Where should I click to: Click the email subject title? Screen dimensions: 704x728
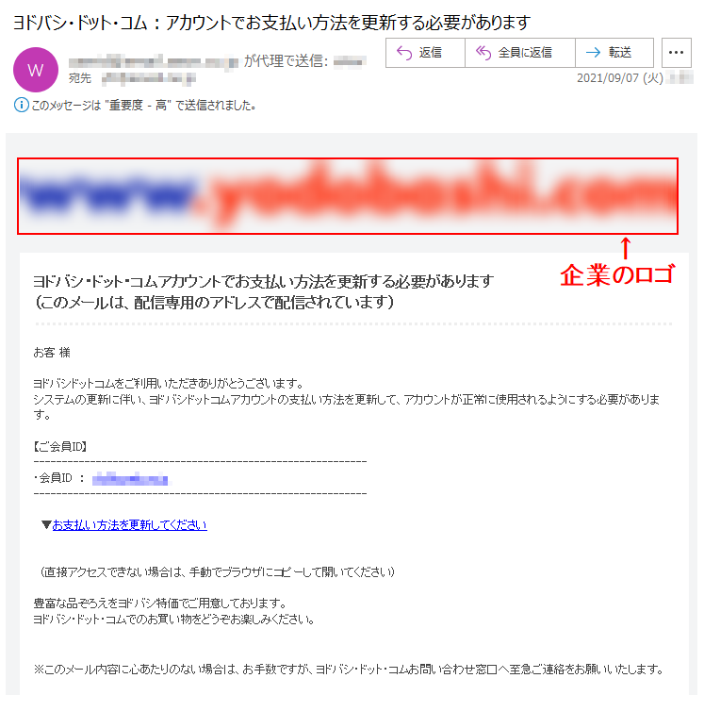[271, 23]
